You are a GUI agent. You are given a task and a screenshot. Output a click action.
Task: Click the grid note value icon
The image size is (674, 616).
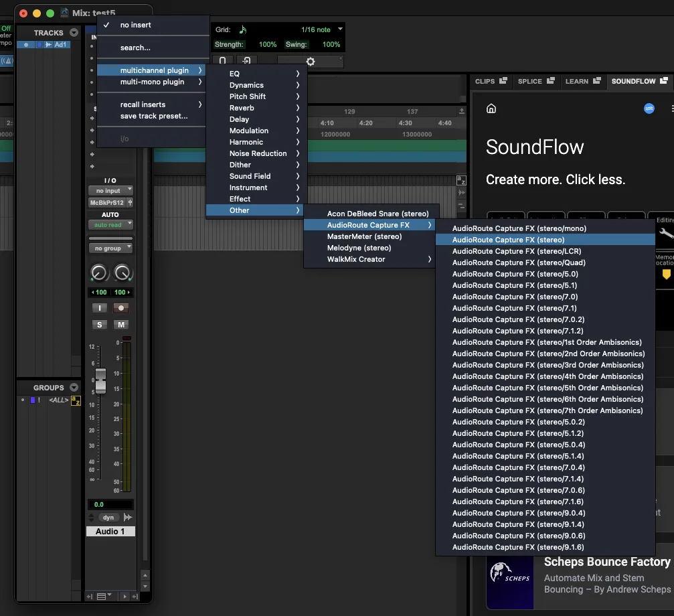243,29
